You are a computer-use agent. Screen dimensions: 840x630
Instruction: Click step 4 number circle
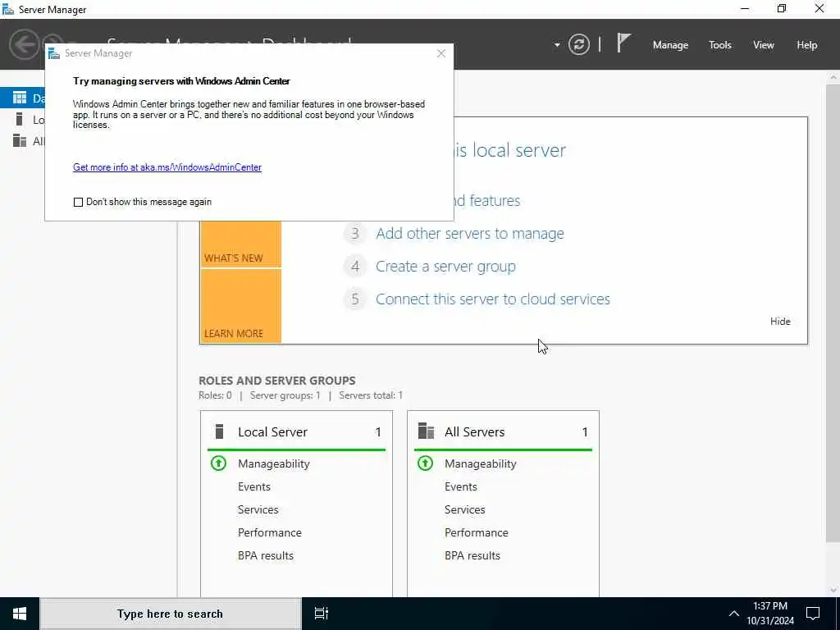(x=354, y=267)
